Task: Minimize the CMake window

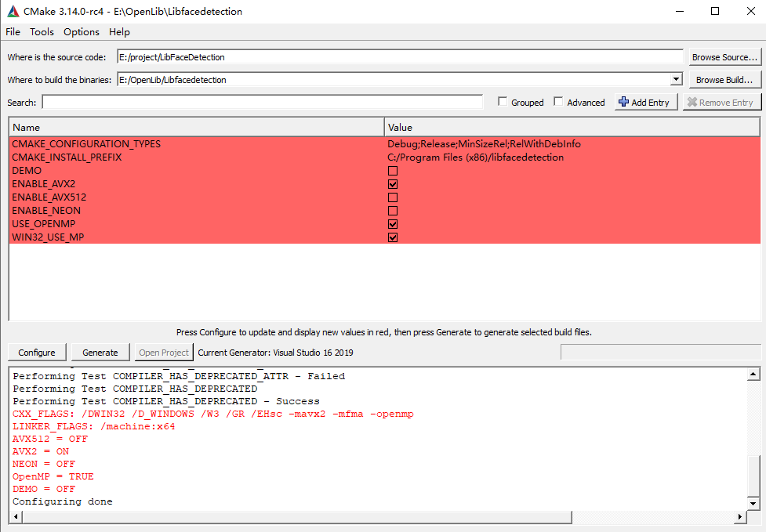Action: click(680, 11)
